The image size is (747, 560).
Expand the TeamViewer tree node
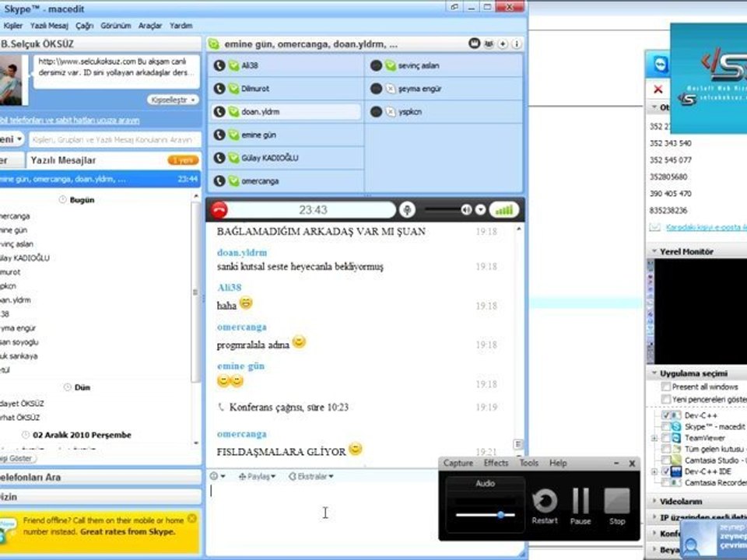[654, 438]
